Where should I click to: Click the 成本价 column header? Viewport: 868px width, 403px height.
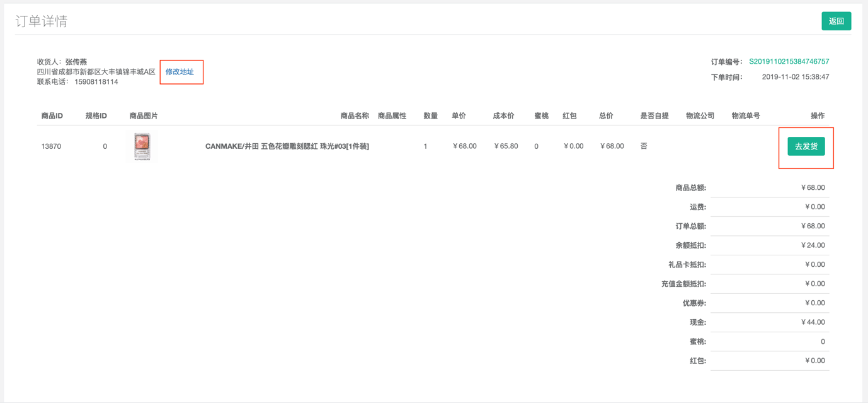pos(503,116)
